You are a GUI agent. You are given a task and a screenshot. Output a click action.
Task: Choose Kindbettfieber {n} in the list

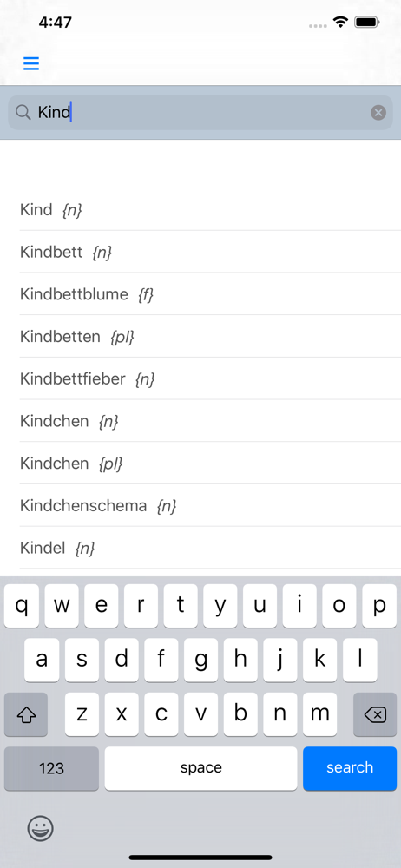[x=210, y=378]
